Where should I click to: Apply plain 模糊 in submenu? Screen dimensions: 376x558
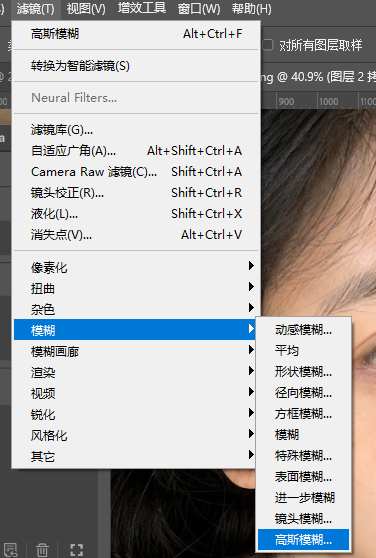pyautogui.click(x=303, y=435)
